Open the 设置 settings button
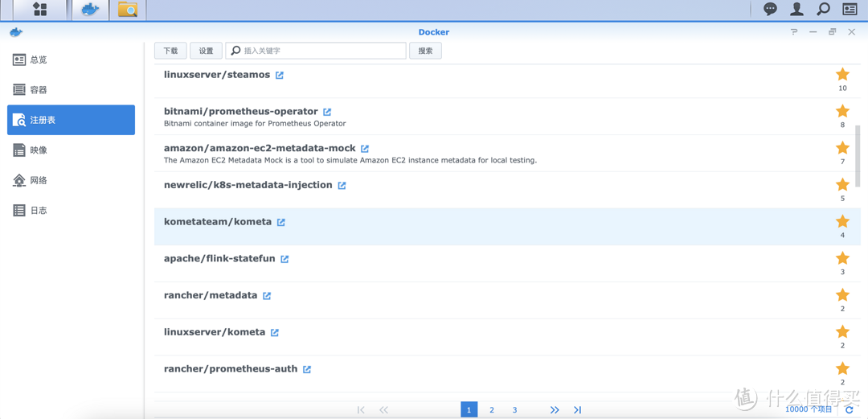The height and width of the screenshot is (419, 868). pyautogui.click(x=206, y=51)
